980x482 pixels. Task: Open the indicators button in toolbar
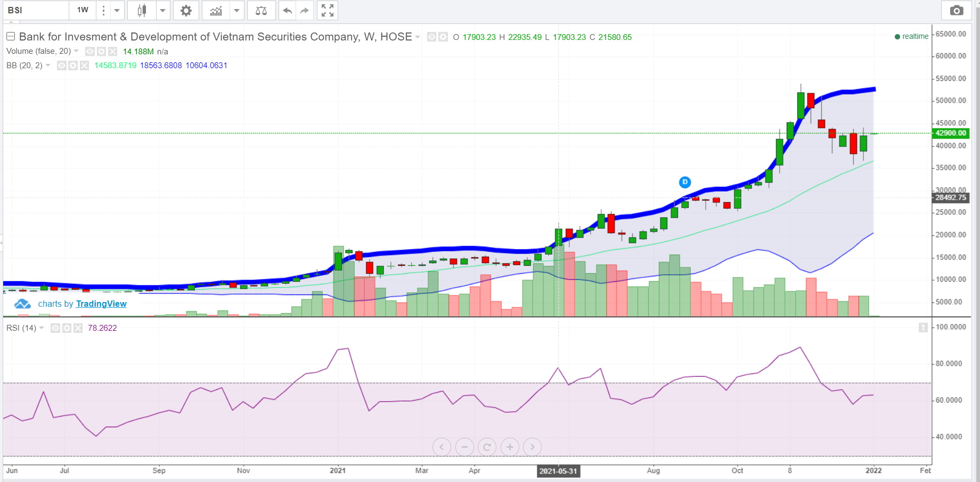[216, 11]
